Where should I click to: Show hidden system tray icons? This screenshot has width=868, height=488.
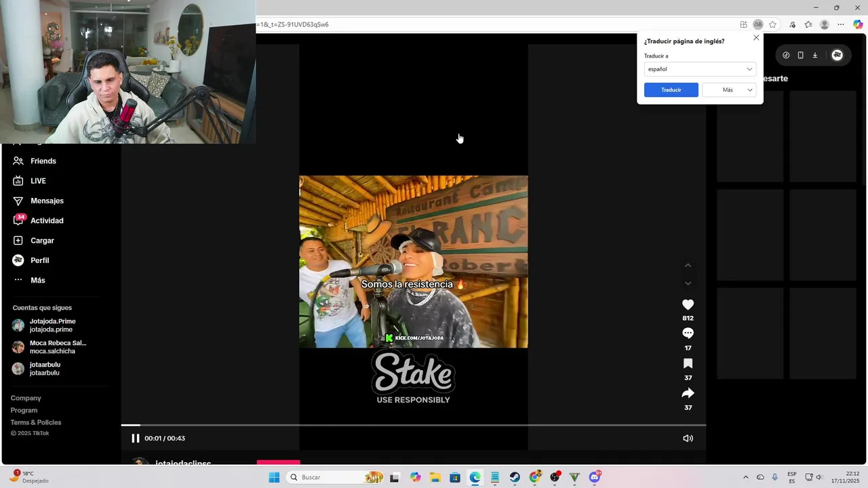(x=746, y=477)
